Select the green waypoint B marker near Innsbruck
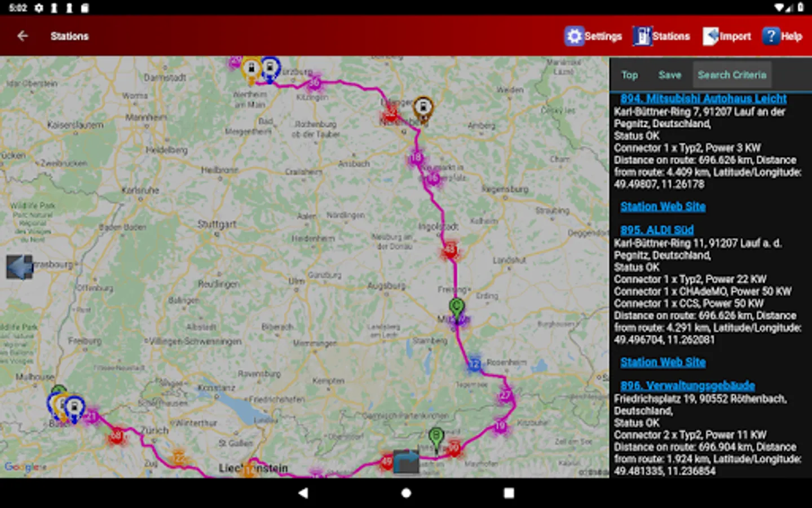812x508 pixels. 436,439
